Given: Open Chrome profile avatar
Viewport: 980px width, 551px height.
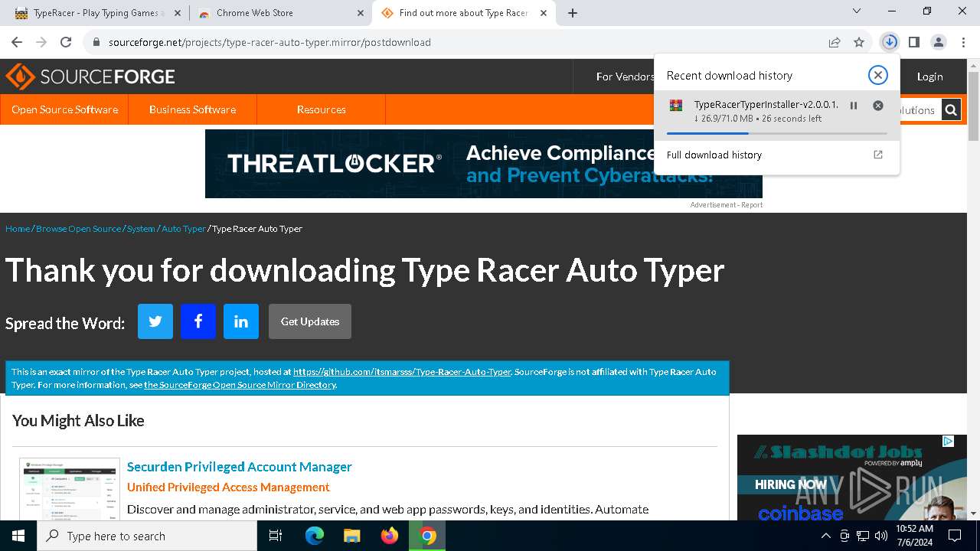Looking at the screenshot, I should pos(939,42).
